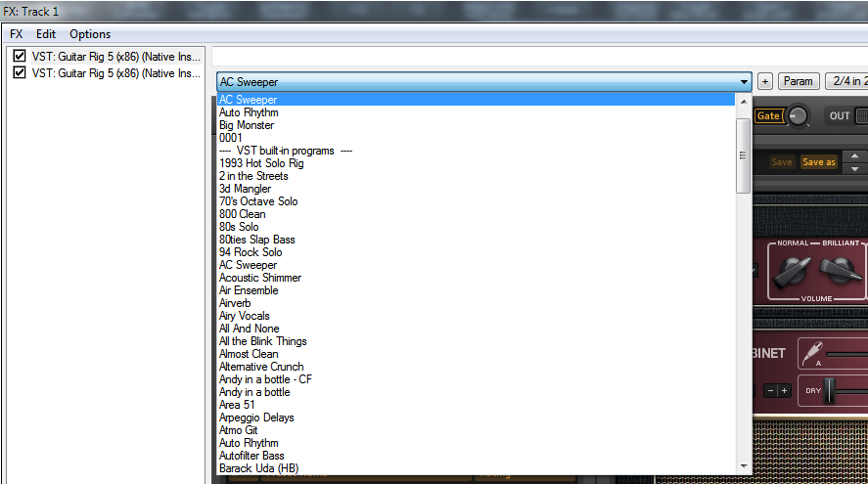Toggle first Guitar Rig 5 plugin checkbox
Image resolution: width=868 pixels, height=484 pixels.
click(20, 56)
